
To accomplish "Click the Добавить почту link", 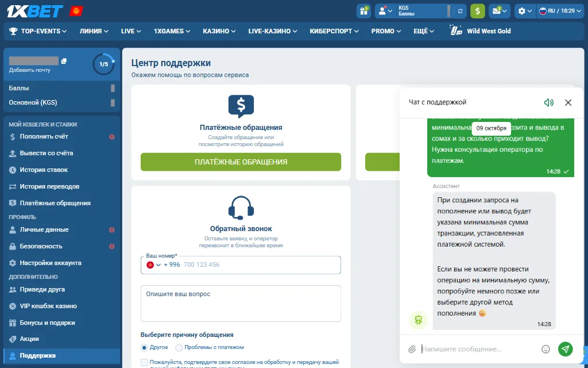I will (30, 70).
